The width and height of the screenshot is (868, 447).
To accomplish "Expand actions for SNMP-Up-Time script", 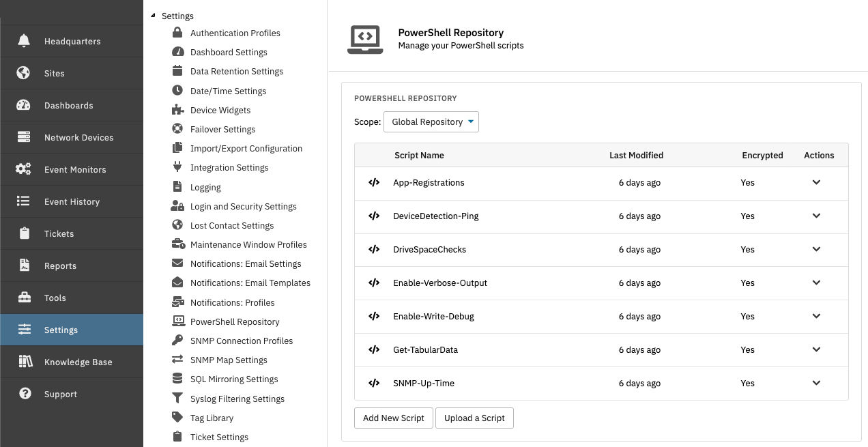I will pos(816,383).
